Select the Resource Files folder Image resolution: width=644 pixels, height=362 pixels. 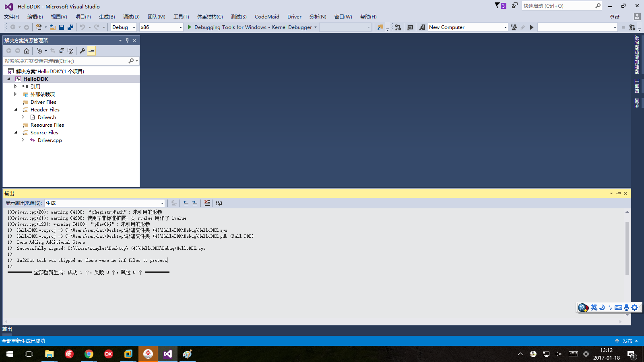[47, 125]
